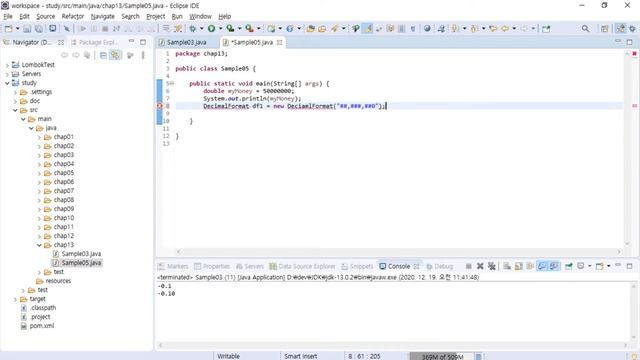Toggle the Scroll Lock console button

[x=519, y=266]
